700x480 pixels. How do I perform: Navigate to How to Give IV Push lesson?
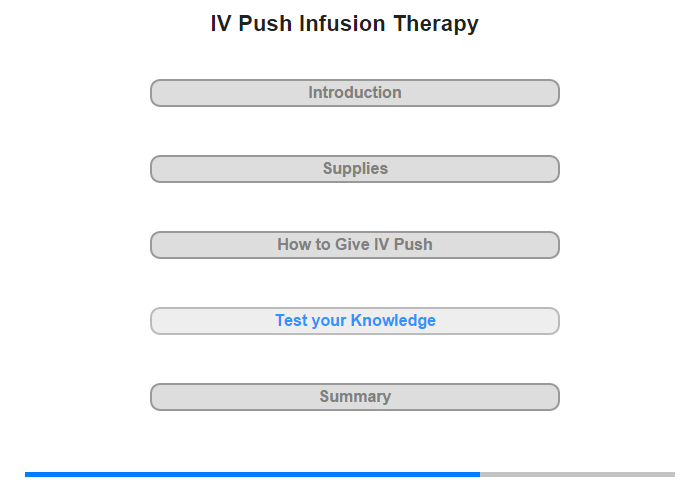[x=354, y=245]
